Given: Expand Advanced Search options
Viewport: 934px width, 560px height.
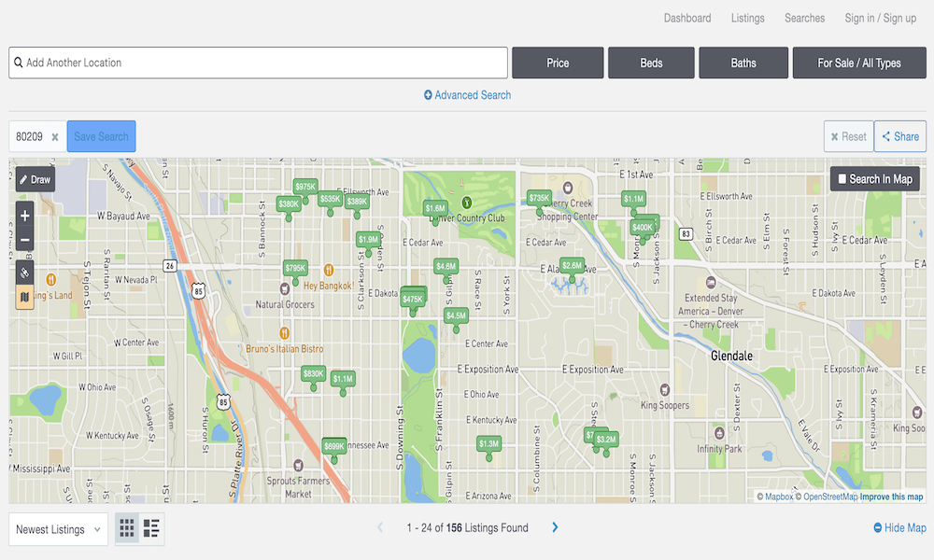Looking at the screenshot, I should [468, 95].
